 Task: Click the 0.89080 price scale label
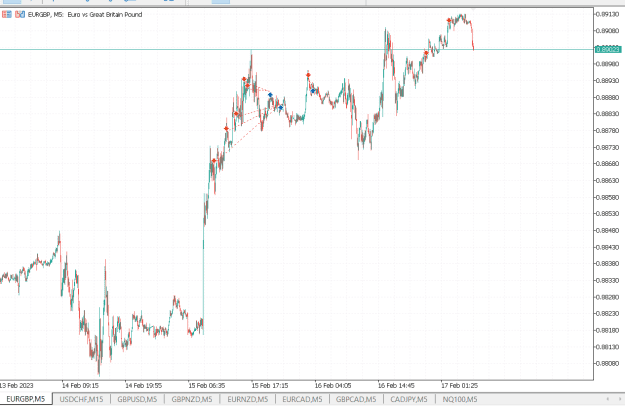609,31
